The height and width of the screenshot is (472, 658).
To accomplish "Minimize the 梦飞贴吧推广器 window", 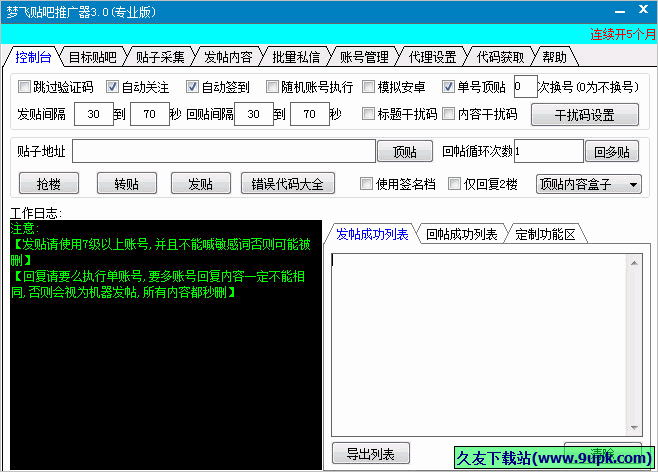I will (620, 10).
